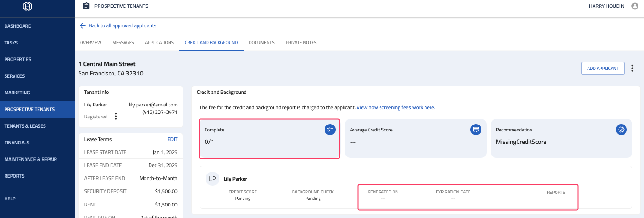Click the Credit Score Pending status
The image size is (644, 218).
[x=243, y=198]
